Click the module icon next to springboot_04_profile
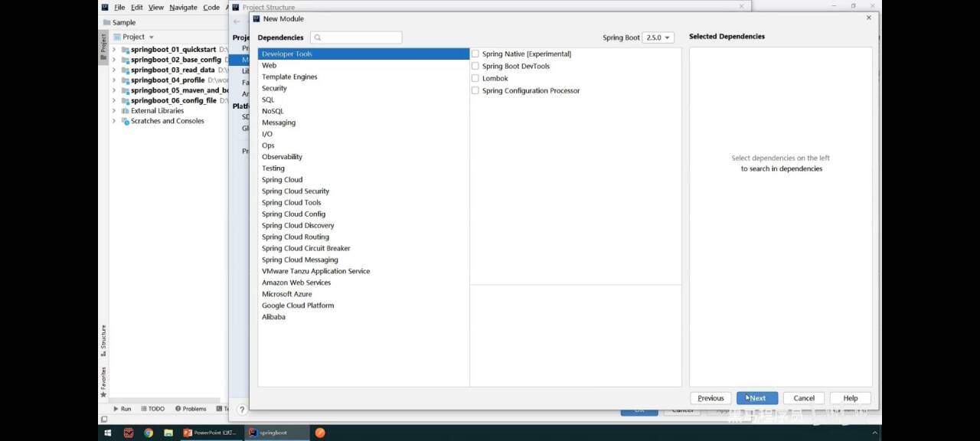The image size is (980, 441). pyautogui.click(x=125, y=80)
